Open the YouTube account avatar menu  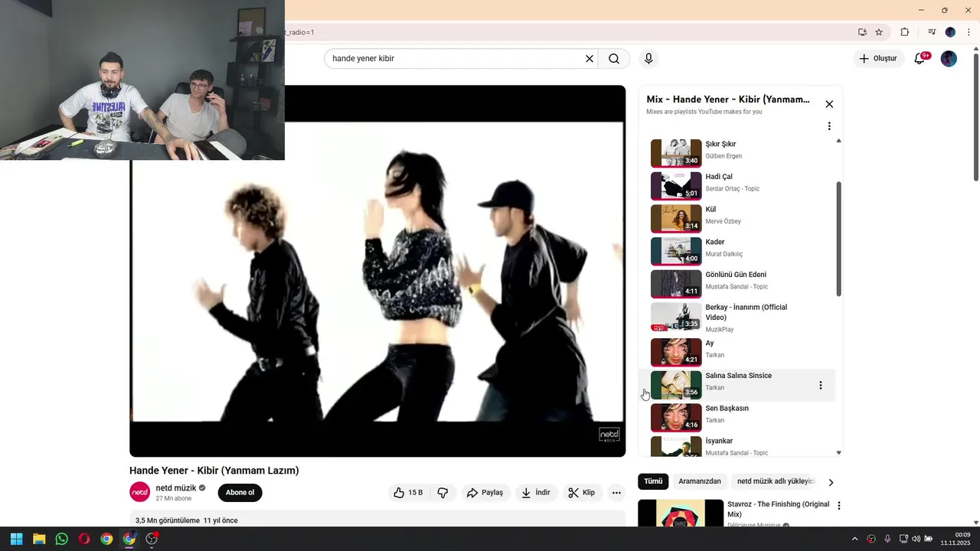point(949,59)
